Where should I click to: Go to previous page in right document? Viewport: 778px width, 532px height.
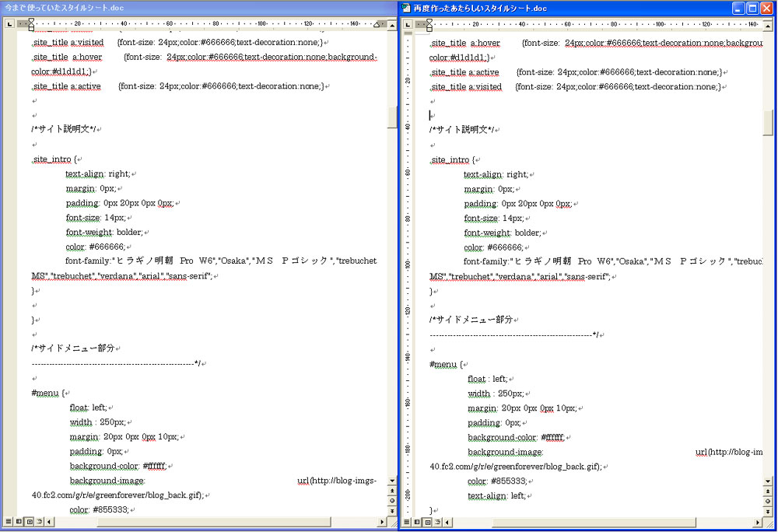coord(769,492)
